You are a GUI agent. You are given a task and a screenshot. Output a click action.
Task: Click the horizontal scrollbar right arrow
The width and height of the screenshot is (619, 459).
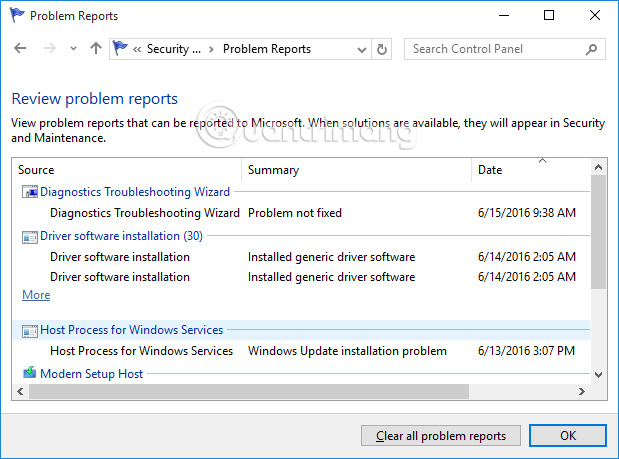pos(582,392)
